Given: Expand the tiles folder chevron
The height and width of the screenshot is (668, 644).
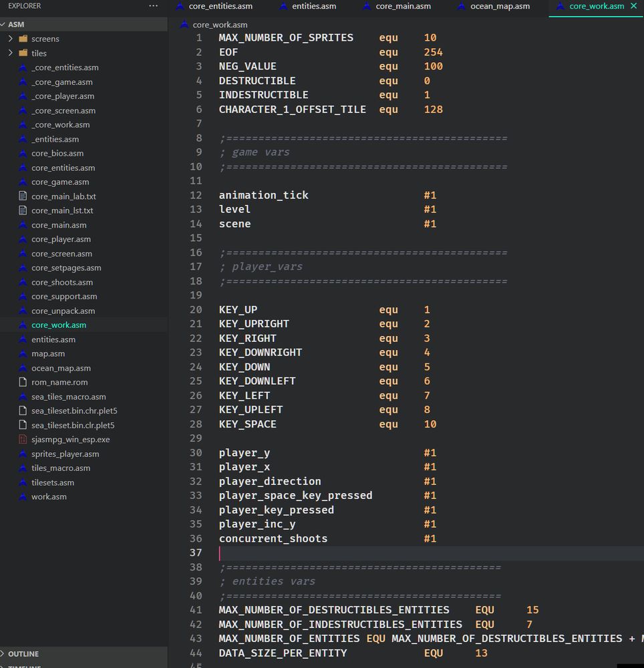Looking at the screenshot, I should click(11, 53).
